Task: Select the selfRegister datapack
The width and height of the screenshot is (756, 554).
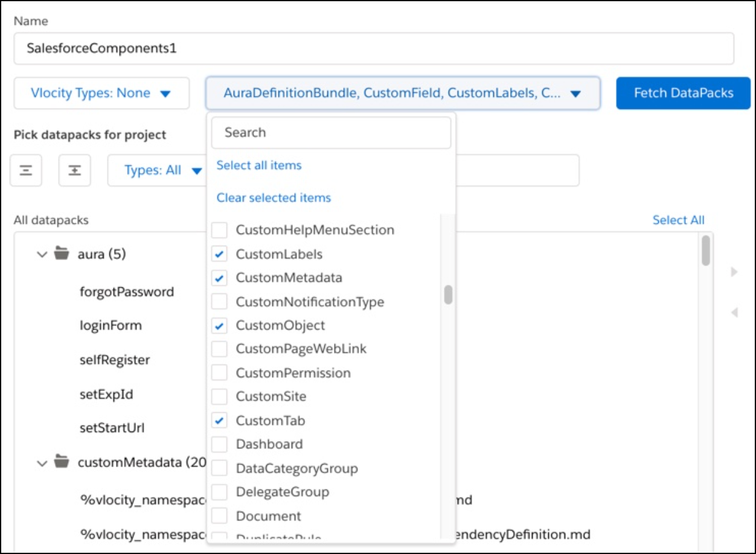Action: coord(115,360)
